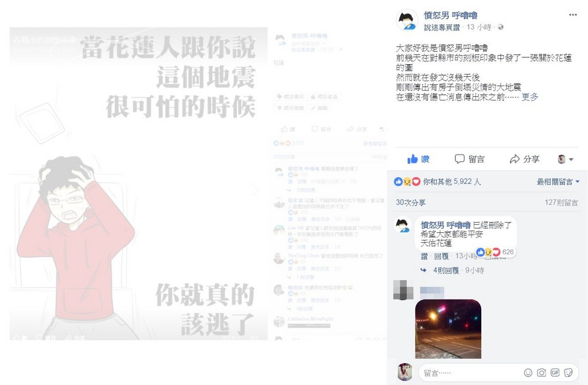This screenshot has width=588, height=385.
Task: Click the camera icon to attach photo
Action: coord(541,372)
